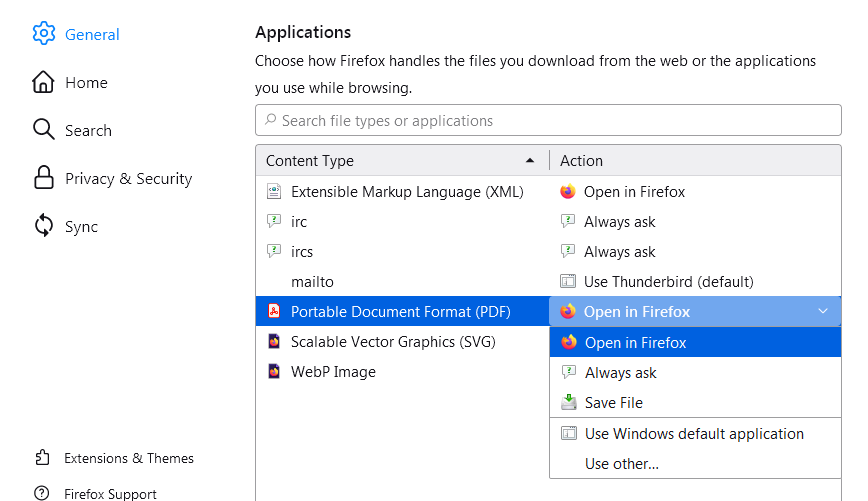
Task: Click the Extensions & Themes puzzle icon
Action: (42, 458)
